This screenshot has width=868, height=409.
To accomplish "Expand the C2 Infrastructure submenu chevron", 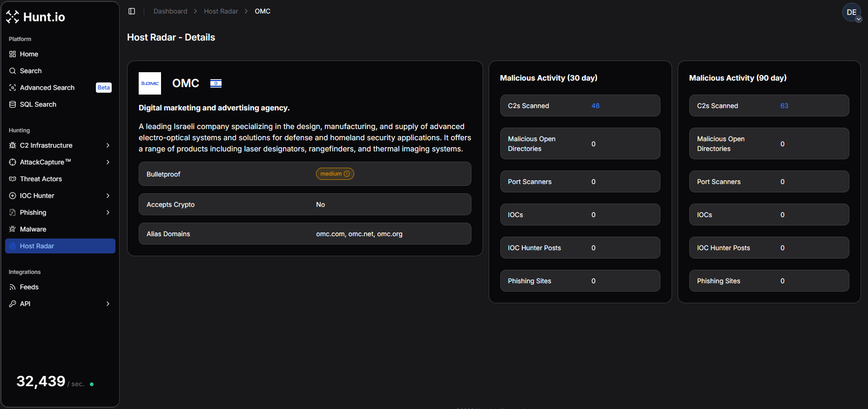I will point(108,145).
